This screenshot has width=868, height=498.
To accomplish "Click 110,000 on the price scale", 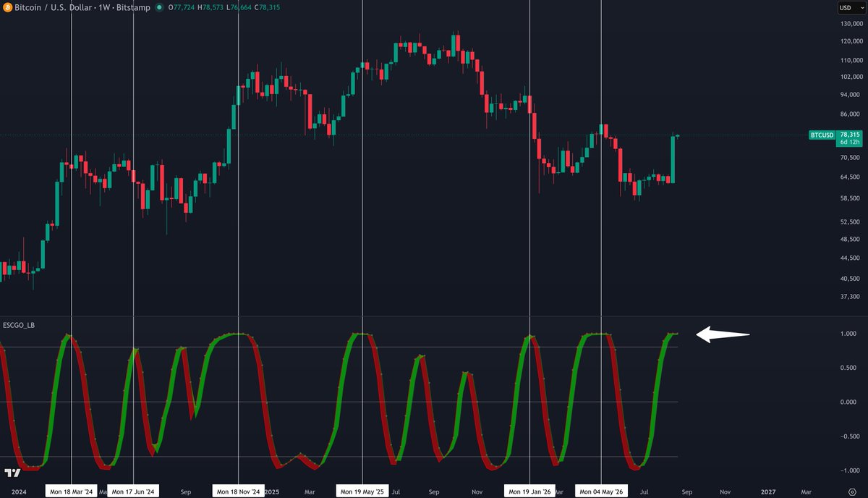I will [x=851, y=60].
